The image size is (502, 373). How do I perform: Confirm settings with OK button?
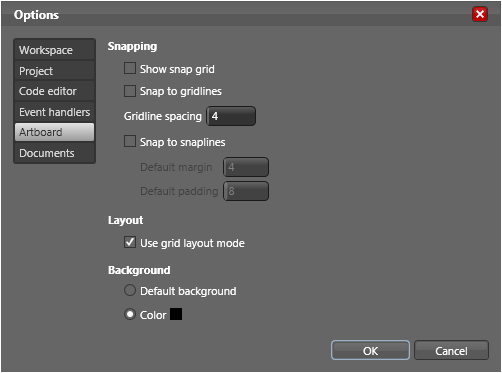tap(370, 350)
